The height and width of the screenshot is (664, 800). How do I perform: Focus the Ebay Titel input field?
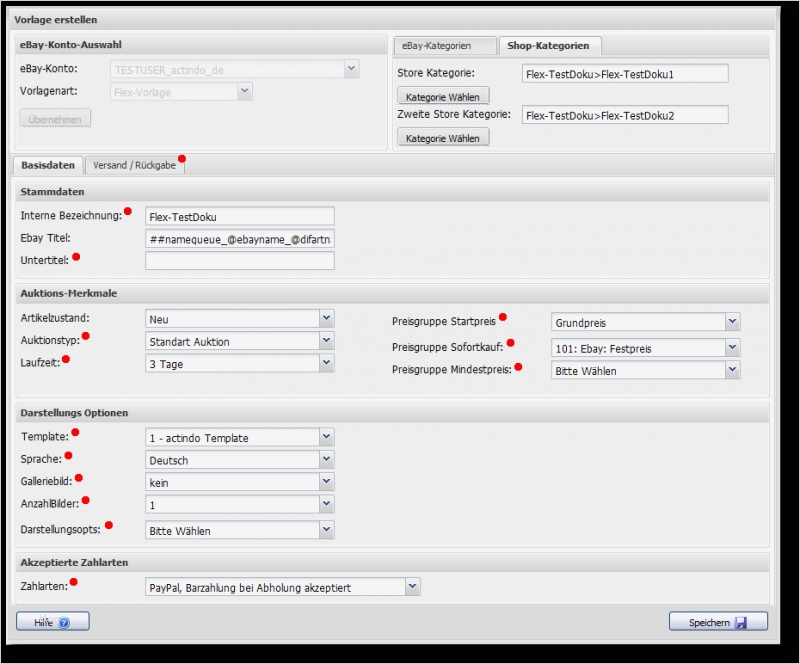[x=240, y=239]
